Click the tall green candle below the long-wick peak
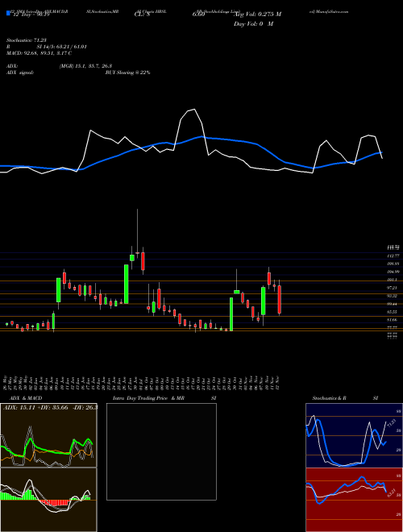 tap(127, 284)
